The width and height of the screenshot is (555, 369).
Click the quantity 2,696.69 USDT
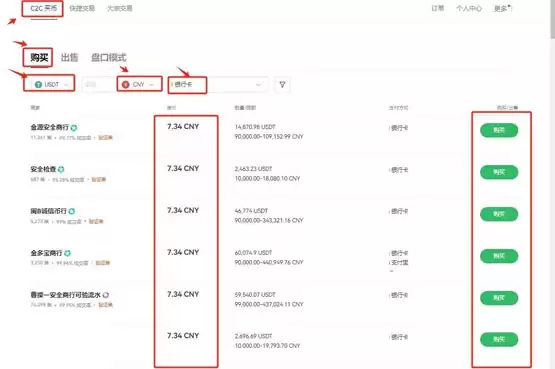click(x=253, y=336)
